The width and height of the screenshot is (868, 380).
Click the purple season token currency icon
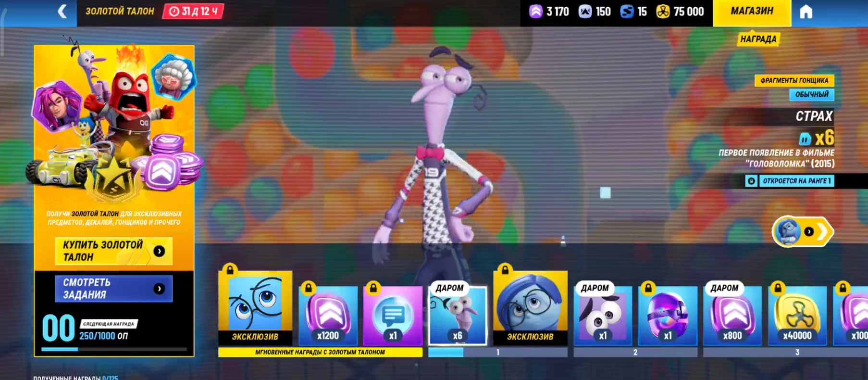tap(535, 12)
